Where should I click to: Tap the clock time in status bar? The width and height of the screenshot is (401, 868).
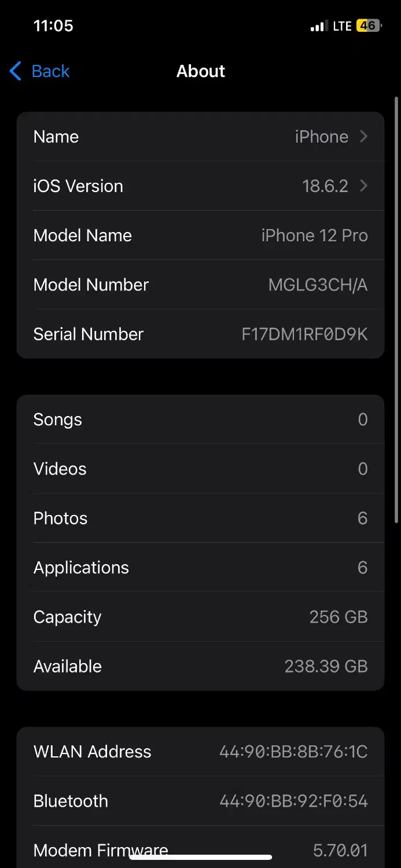point(53,26)
